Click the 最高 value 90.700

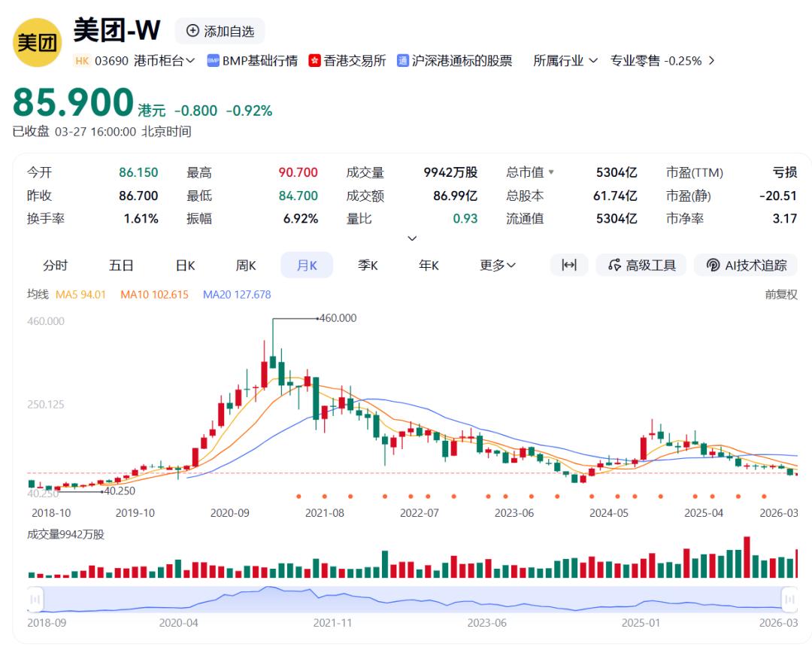(x=298, y=172)
